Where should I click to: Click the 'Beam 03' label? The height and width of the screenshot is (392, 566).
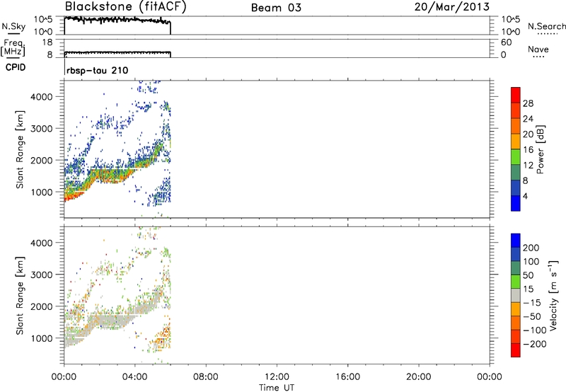pyautogui.click(x=276, y=8)
